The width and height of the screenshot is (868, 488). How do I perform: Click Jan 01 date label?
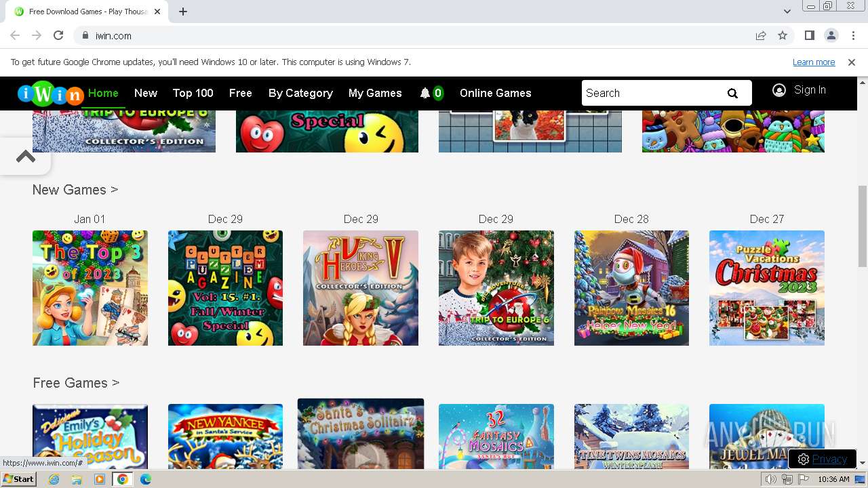[x=90, y=219]
